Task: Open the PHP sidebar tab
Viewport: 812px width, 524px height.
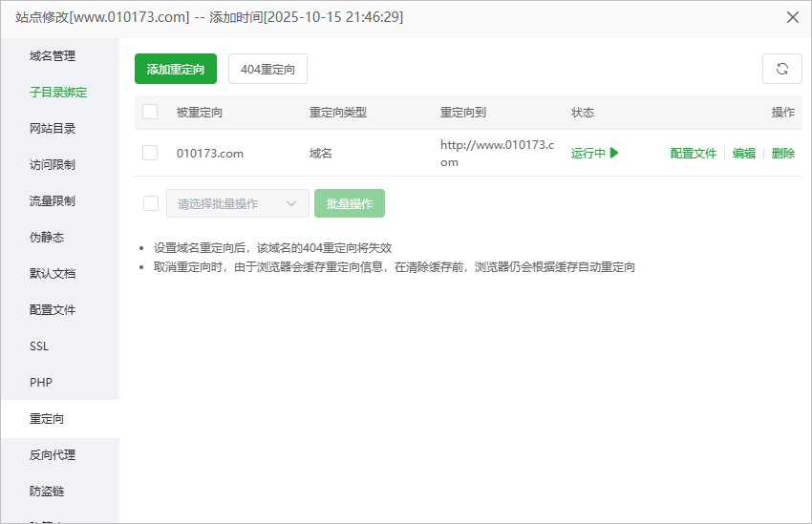Action: 60,383
